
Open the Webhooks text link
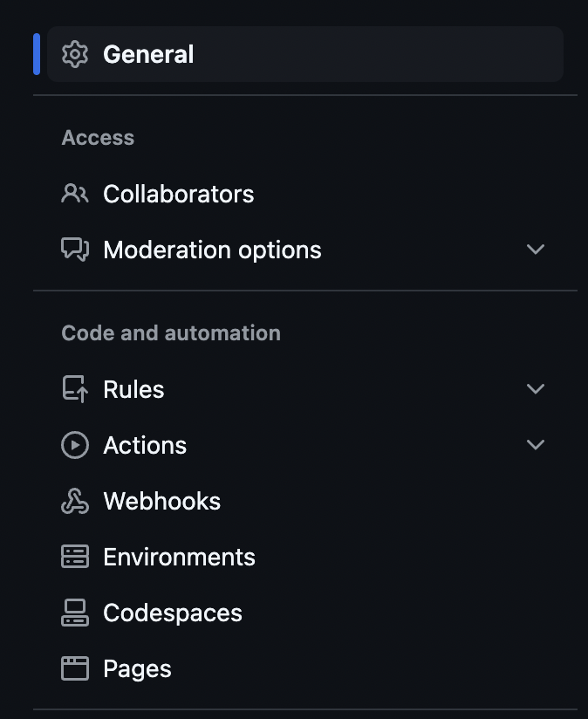(161, 501)
